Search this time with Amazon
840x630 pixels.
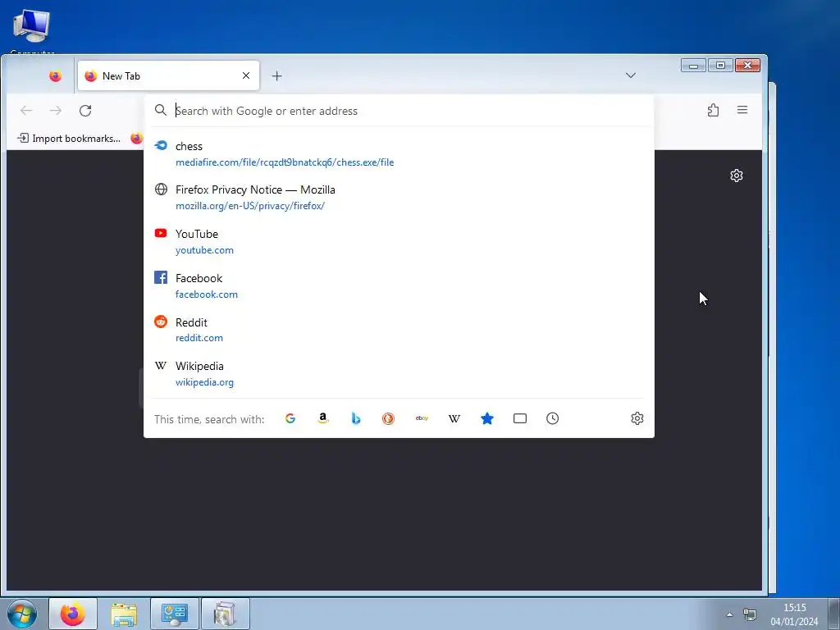[x=322, y=418]
